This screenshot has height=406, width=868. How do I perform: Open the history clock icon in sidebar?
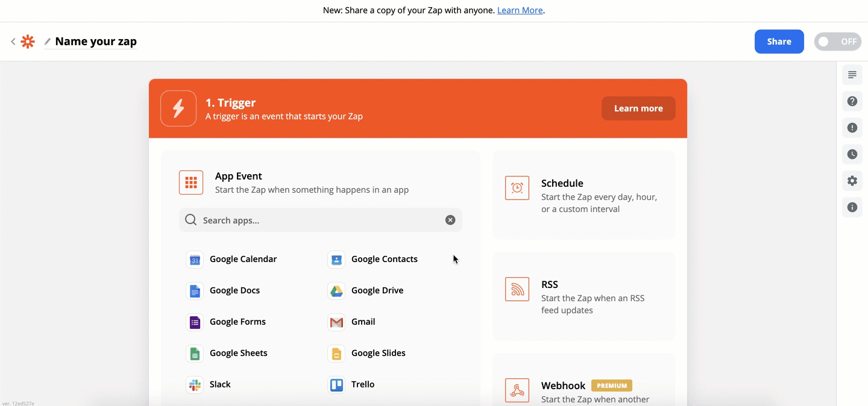coord(852,154)
